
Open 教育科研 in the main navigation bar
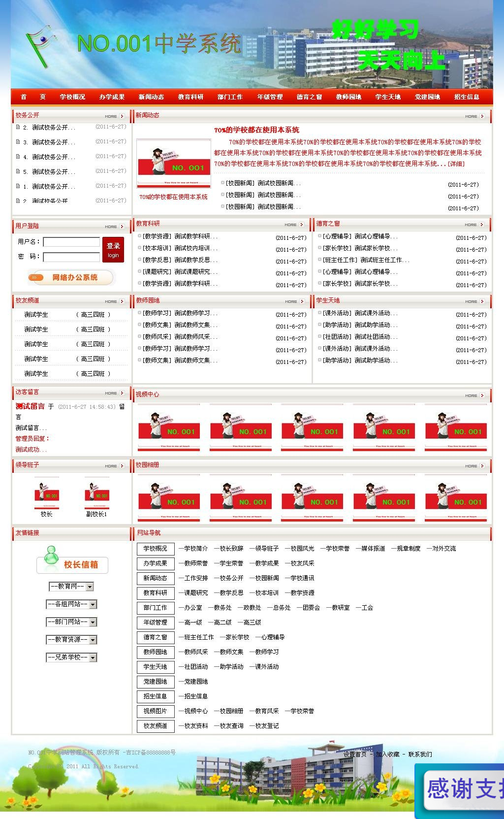pos(190,97)
